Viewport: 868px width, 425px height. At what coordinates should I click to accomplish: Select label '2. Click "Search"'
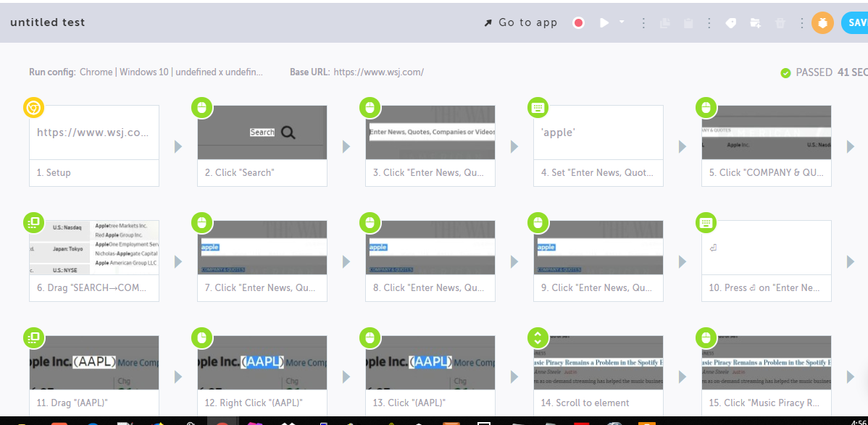coord(240,172)
